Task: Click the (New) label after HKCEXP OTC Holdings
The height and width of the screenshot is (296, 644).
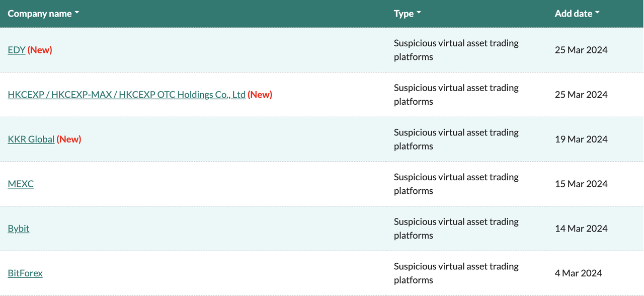Action: (x=260, y=95)
